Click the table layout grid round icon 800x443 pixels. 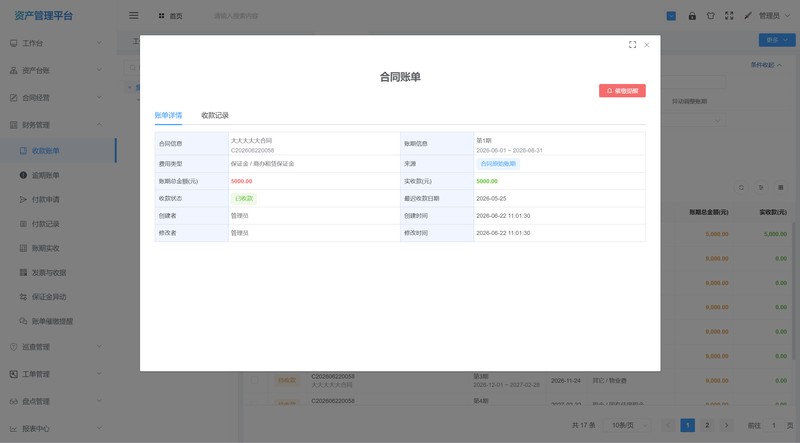[780, 187]
